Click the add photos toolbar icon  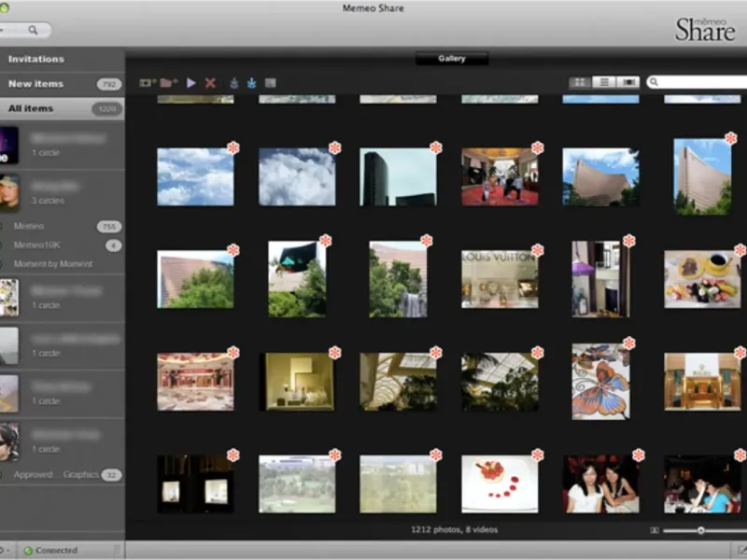pos(148,83)
